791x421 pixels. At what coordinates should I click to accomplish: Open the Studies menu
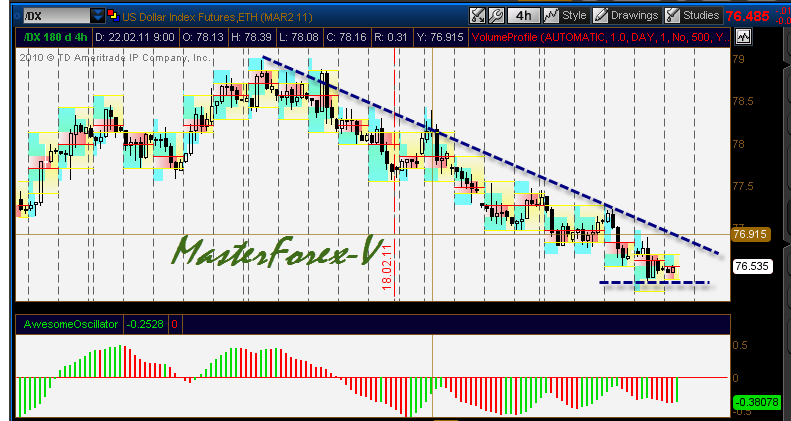point(692,16)
